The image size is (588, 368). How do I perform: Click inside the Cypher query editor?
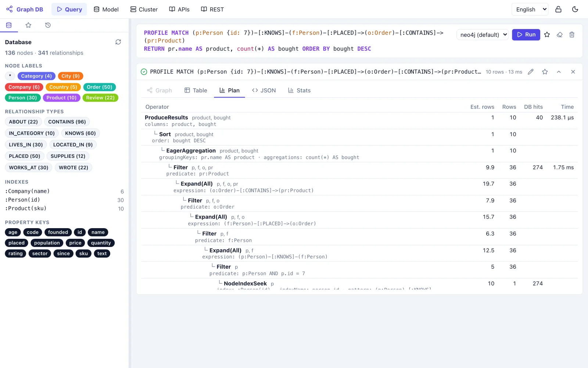click(296, 40)
